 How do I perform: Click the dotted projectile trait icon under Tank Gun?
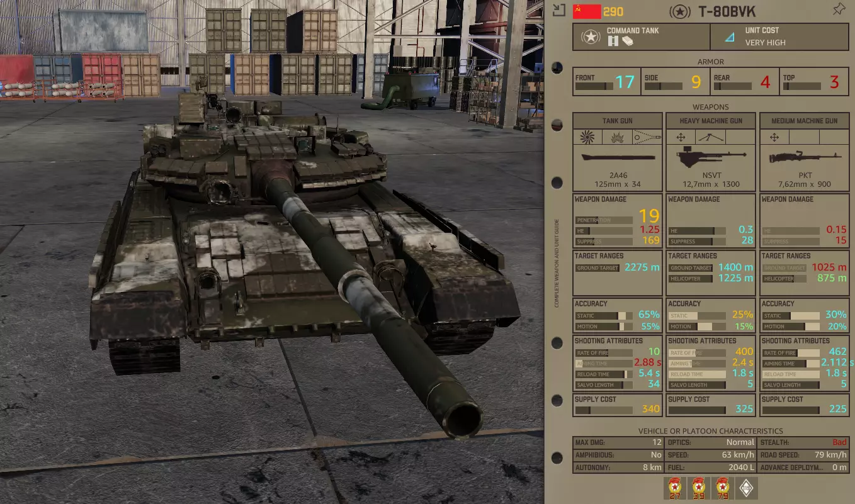647,137
